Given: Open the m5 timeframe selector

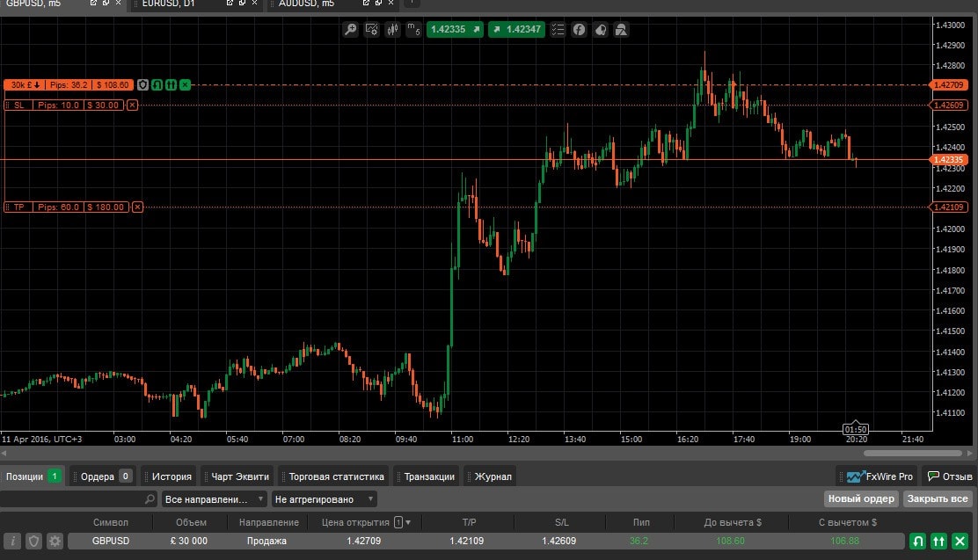Looking at the screenshot, I should pyautogui.click(x=412, y=30).
